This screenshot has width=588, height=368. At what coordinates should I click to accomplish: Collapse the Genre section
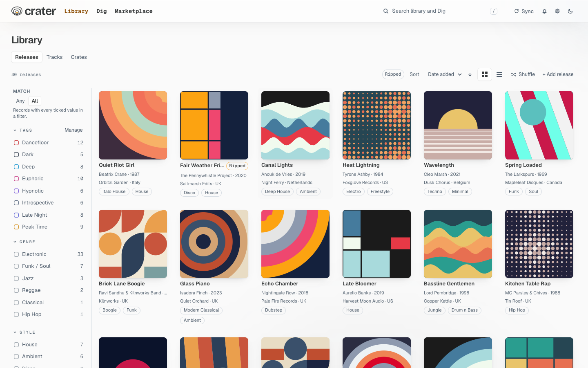24,242
